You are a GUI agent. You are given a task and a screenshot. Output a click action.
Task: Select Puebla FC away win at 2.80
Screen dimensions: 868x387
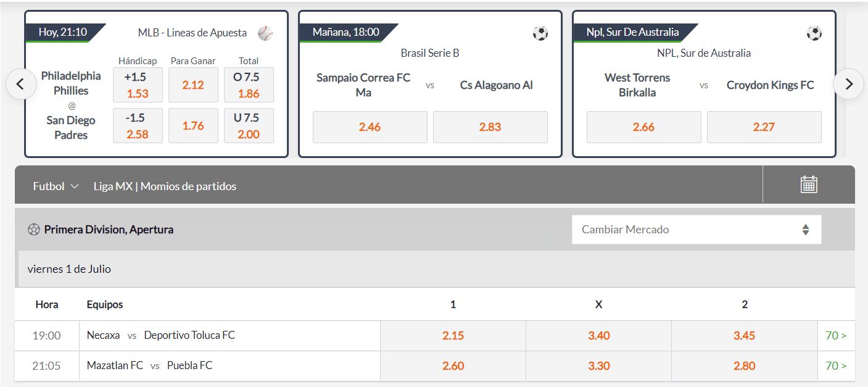pyautogui.click(x=744, y=365)
